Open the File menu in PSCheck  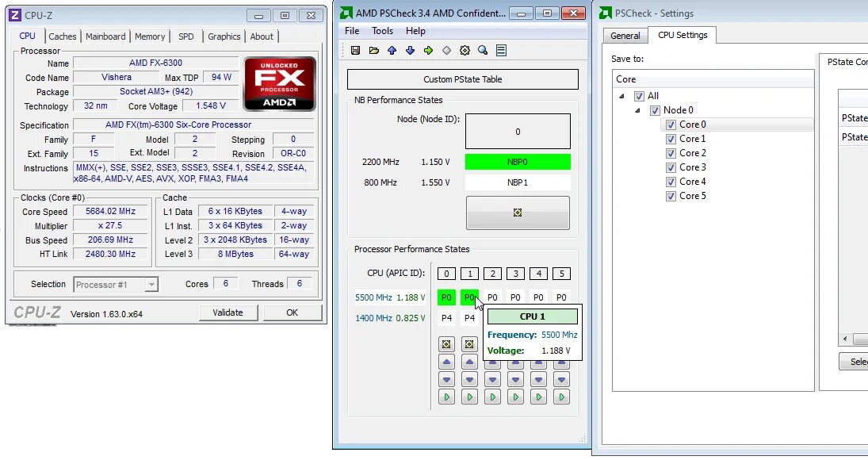point(352,31)
